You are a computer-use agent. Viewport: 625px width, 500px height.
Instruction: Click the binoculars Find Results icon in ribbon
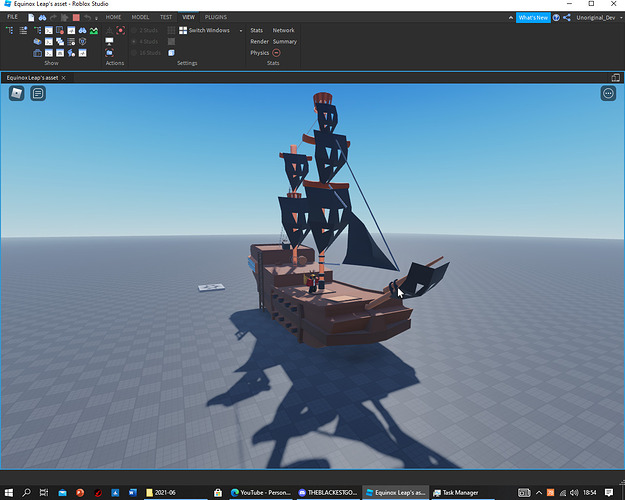(x=83, y=30)
